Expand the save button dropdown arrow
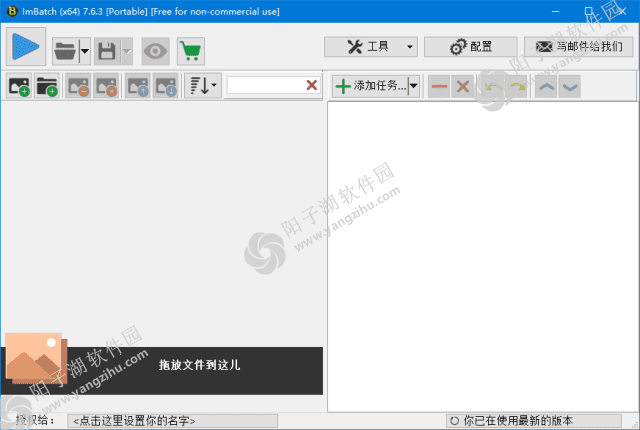640x430 pixels. [127, 51]
